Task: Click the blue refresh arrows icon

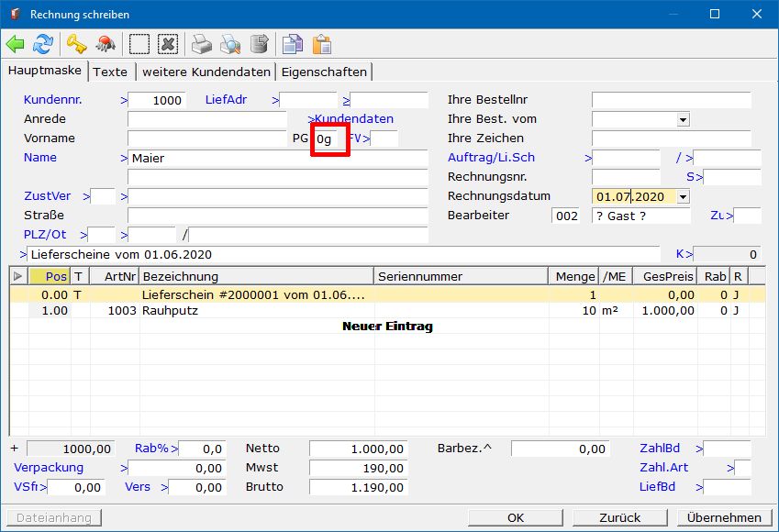Action: coord(43,44)
